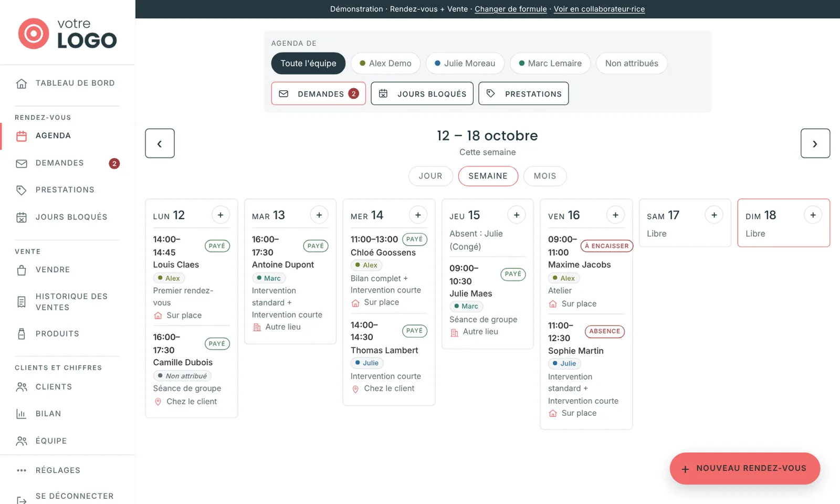This screenshot has width=840, height=504.
Task: Switch to Semaine view
Action: click(488, 176)
